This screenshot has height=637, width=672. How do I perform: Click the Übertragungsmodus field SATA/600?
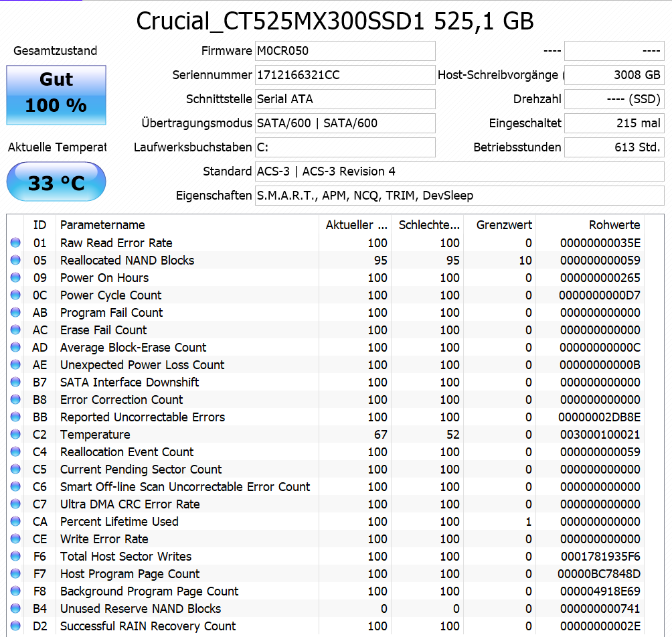(345, 123)
